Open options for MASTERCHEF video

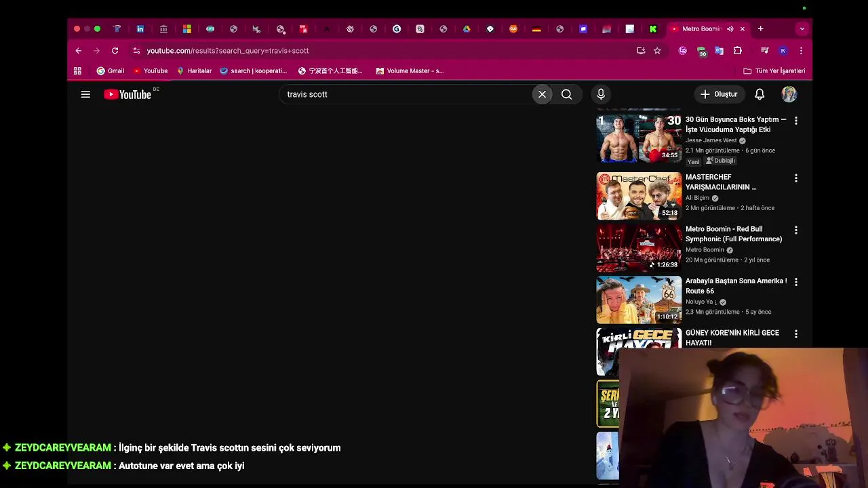[796, 178]
